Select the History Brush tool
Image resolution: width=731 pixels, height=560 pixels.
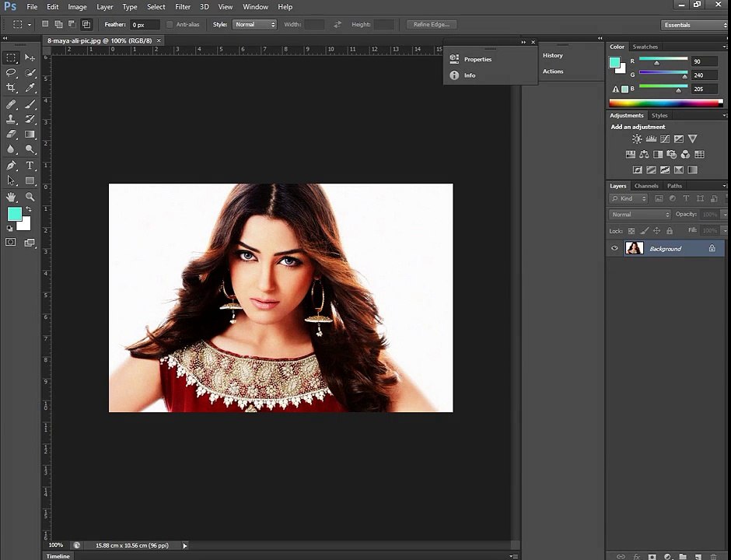pyautogui.click(x=30, y=119)
